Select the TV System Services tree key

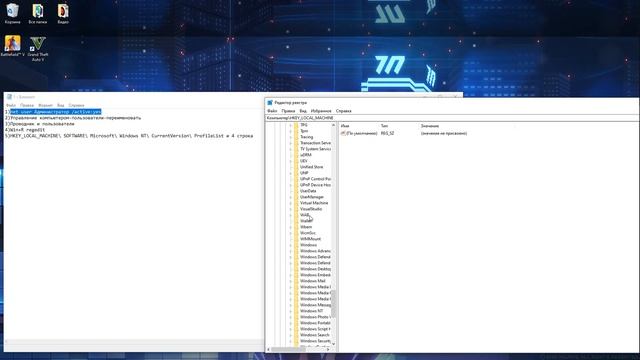tap(315, 149)
